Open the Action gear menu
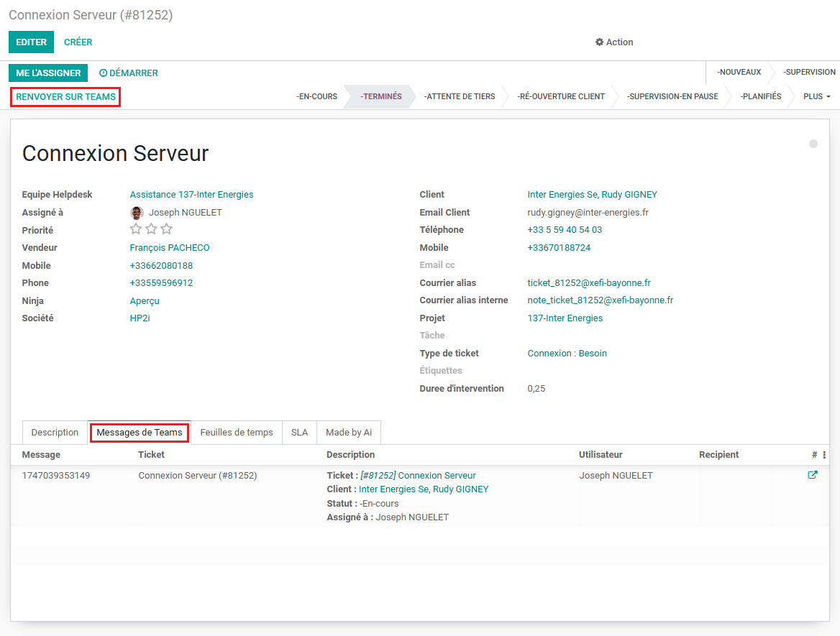This screenshot has width=840, height=636. [614, 42]
